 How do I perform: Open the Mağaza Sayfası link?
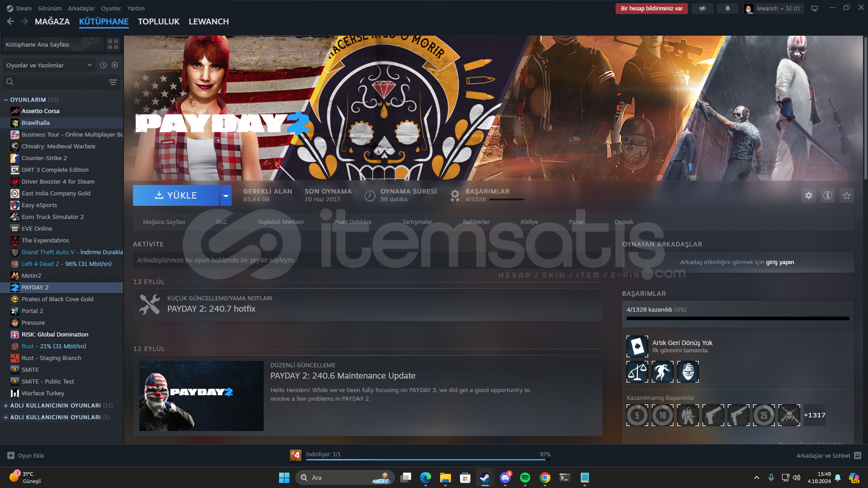(x=164, y=222)
